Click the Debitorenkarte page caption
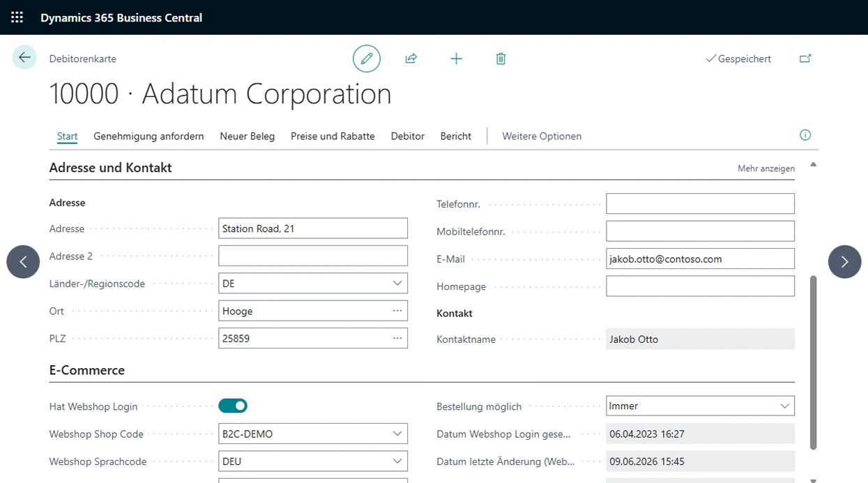The height and width of the screenshot is (483, 868). (82, 59)
